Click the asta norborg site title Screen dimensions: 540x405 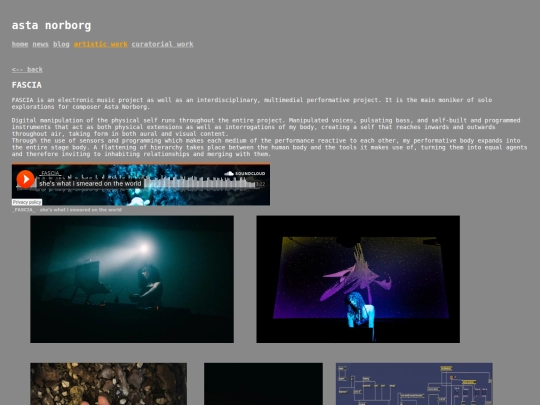click(51, 25)
